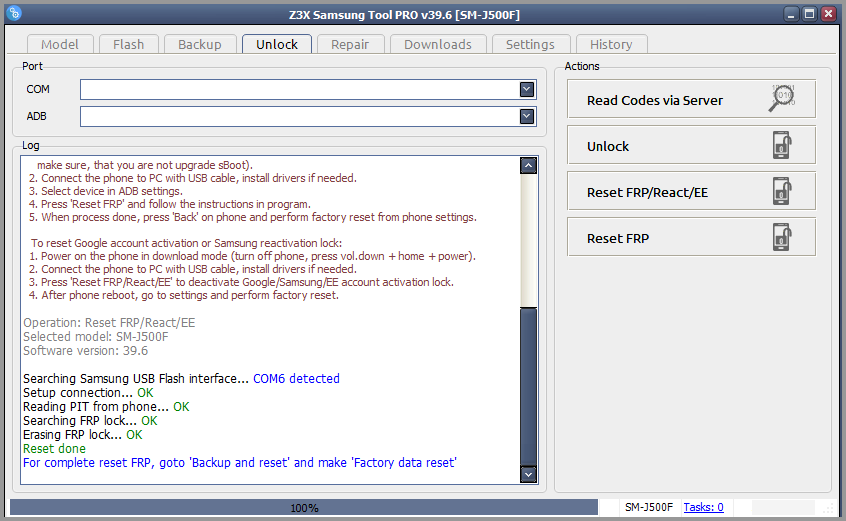Click 'Reset done' log line

point(54,449)
